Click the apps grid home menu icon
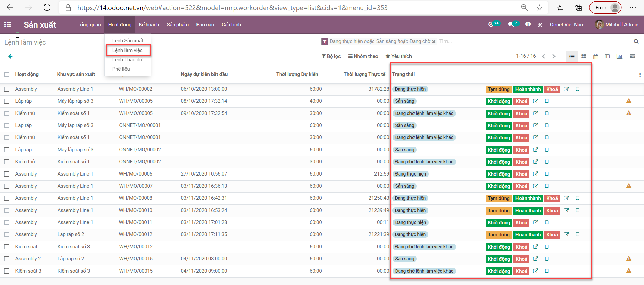 click(8, 24)
